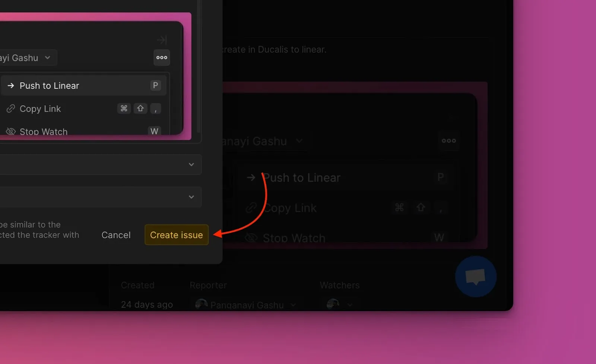Open the chat support bubble icon

[x=475, y=275]
